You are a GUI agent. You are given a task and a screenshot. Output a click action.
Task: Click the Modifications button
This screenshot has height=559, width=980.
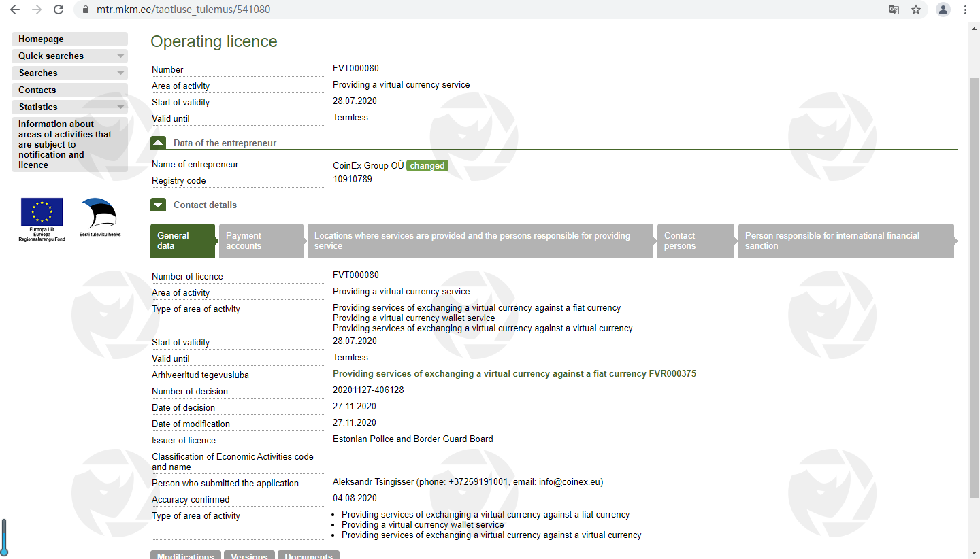click(185, 555)
